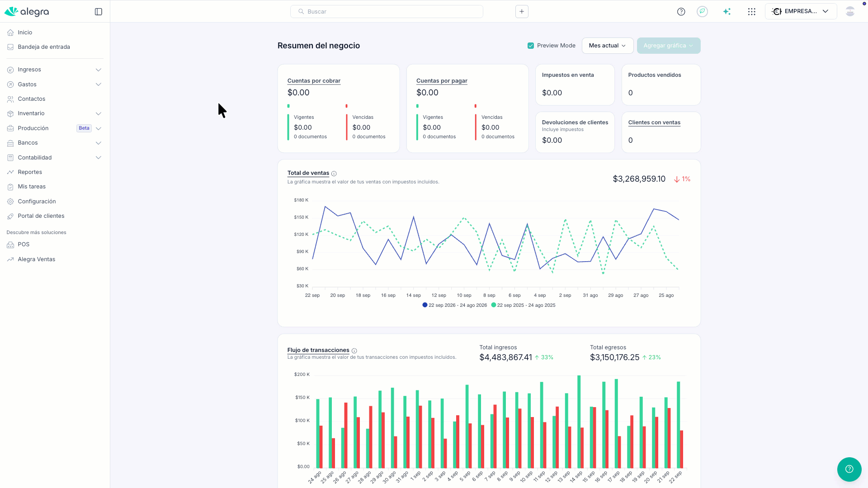
Task: Expand the Contabilidad menu chevron
Action: pos(99,158)
